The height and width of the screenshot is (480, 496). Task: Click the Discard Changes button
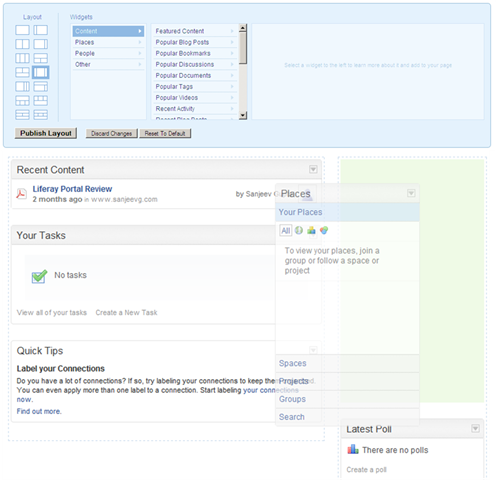[111, 134]
